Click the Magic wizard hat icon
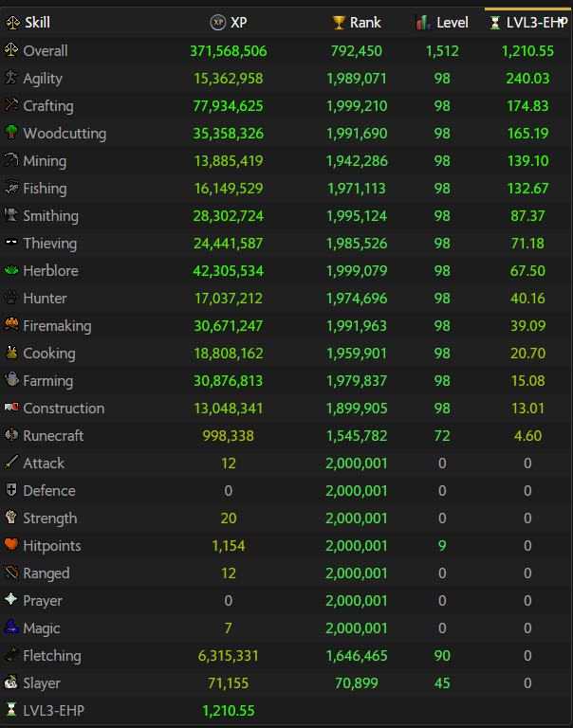 pos(11,627)
